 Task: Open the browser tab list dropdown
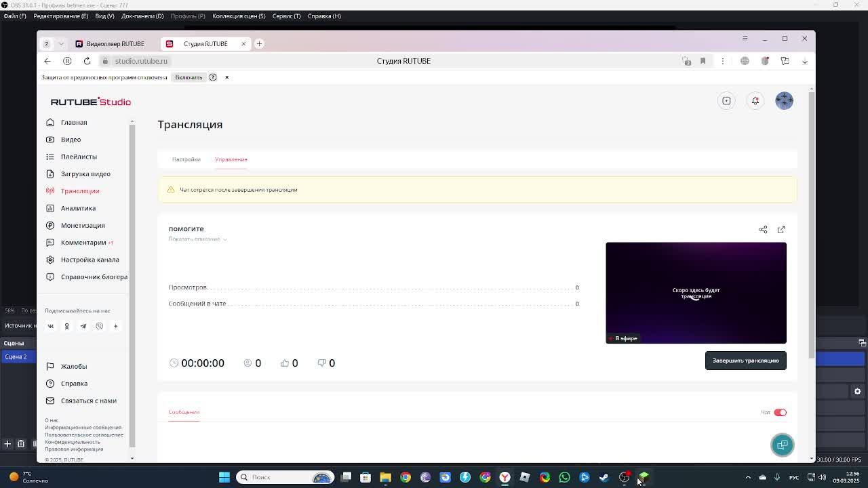tap(61, 43)
